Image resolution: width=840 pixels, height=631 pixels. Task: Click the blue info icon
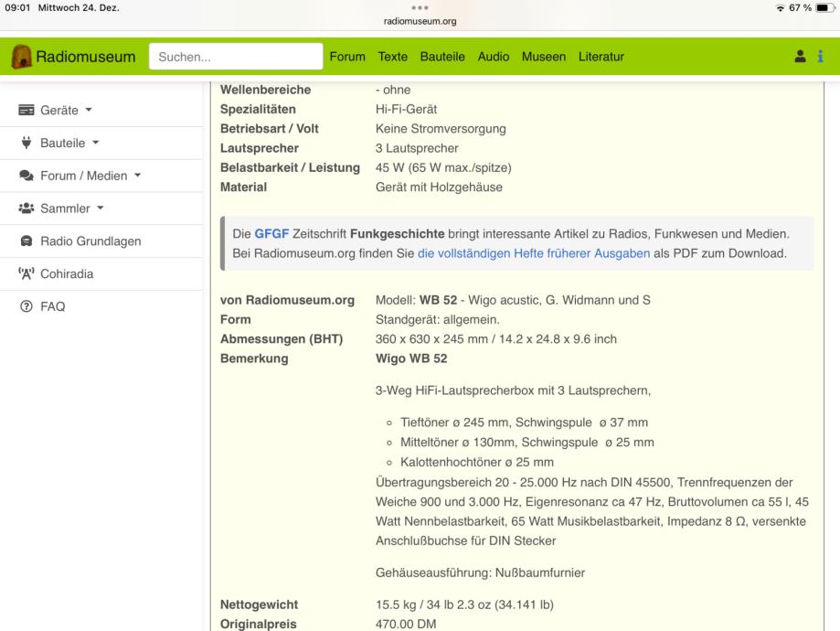pyautogui.click(x=820, y=57)
